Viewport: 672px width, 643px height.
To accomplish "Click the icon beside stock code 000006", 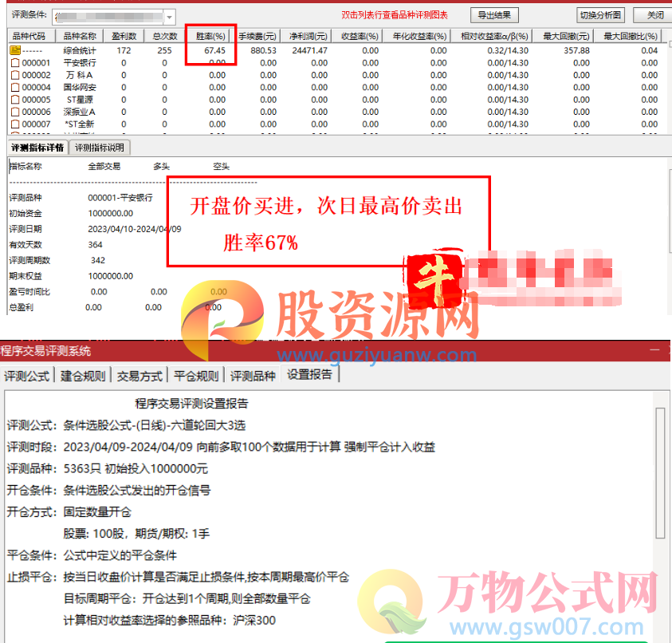I will pyautogui.click(x=15, y=112).
